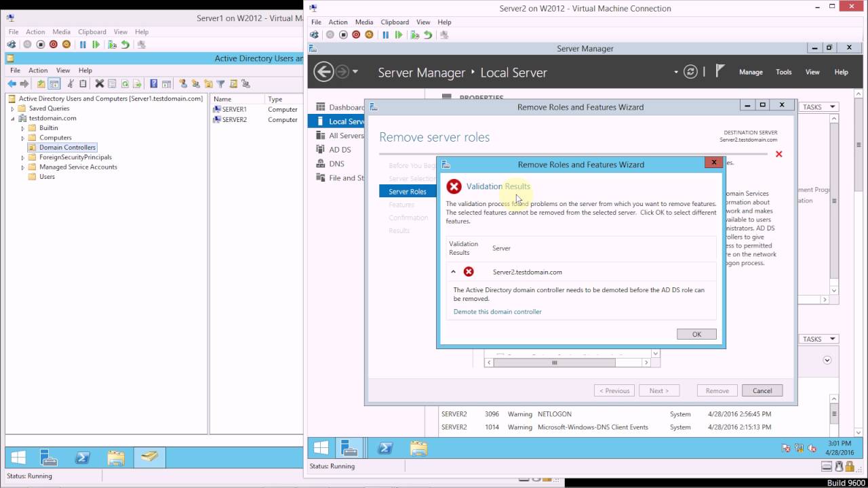Select Domain Controllers folder in AD tree
Screen dimensions: 868x488
click(62, 147)
